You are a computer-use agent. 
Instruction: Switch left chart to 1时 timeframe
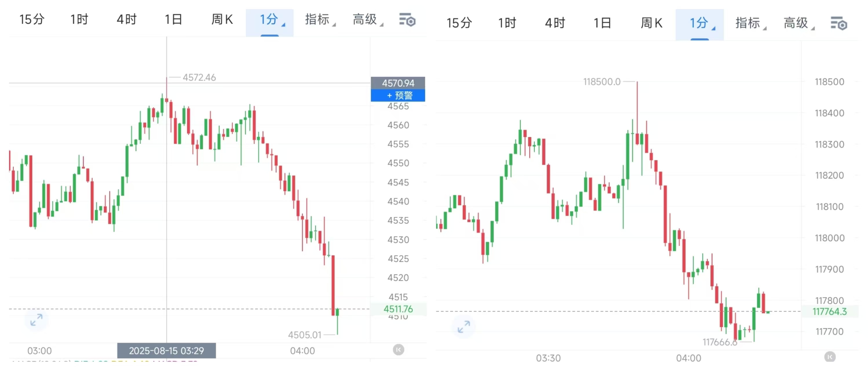(79, 19)
